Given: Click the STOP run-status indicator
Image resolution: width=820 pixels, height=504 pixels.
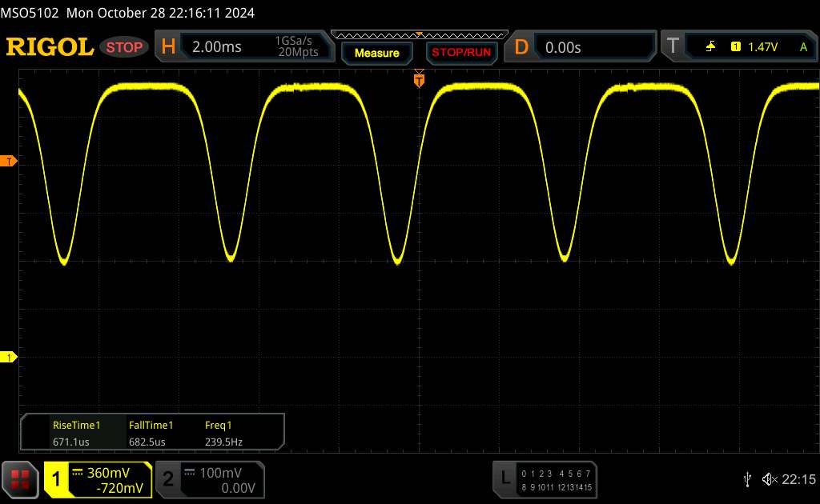Looking at the screenshot, I should [x=124, y=47].
